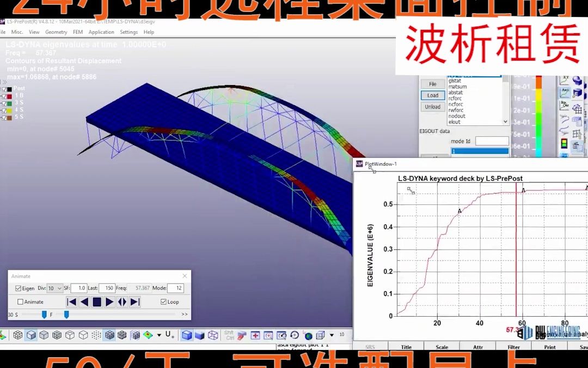Select the zoom-in magnifier icon on bottom toolbar
This screenshot has height=368, width=588.
[269, 335]
